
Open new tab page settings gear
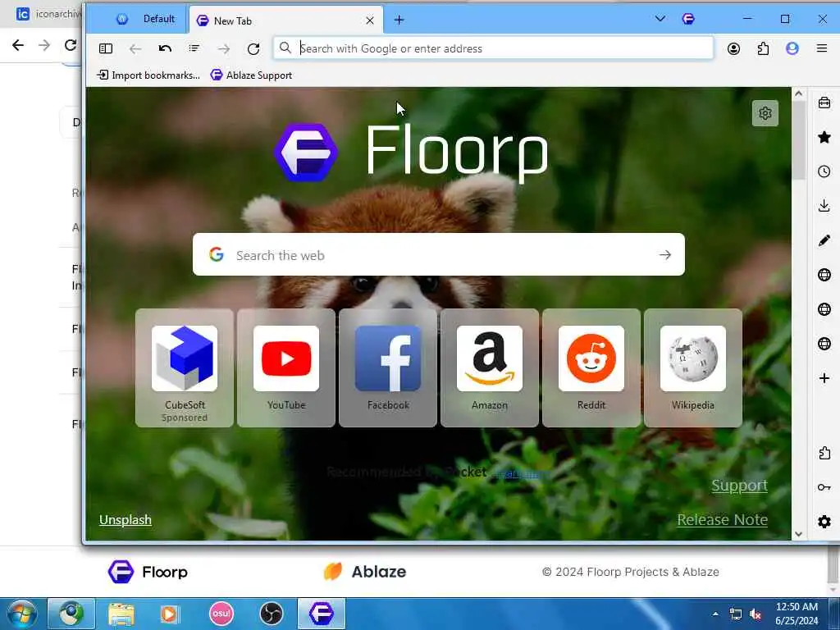coord(765,113)
